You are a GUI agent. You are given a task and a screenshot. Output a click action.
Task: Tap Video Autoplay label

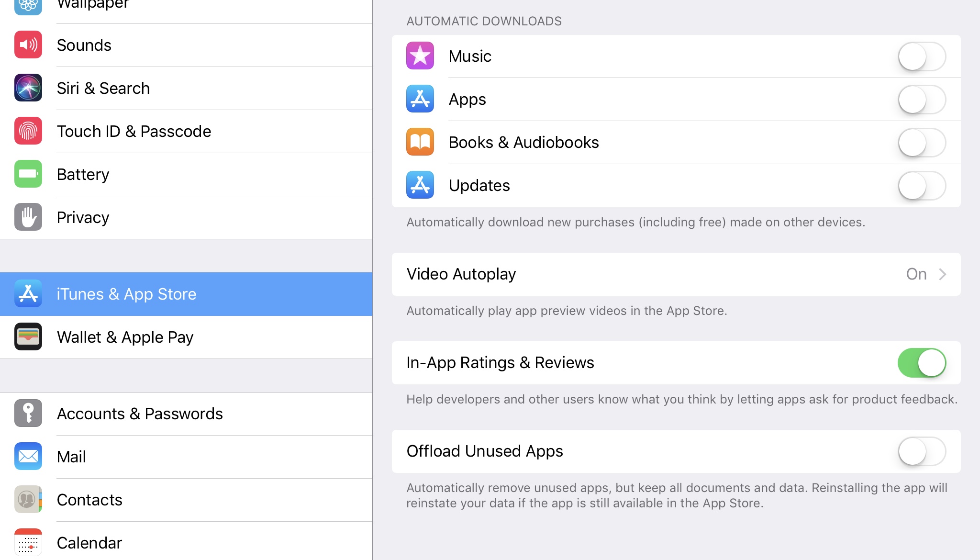tap(461, 274)
